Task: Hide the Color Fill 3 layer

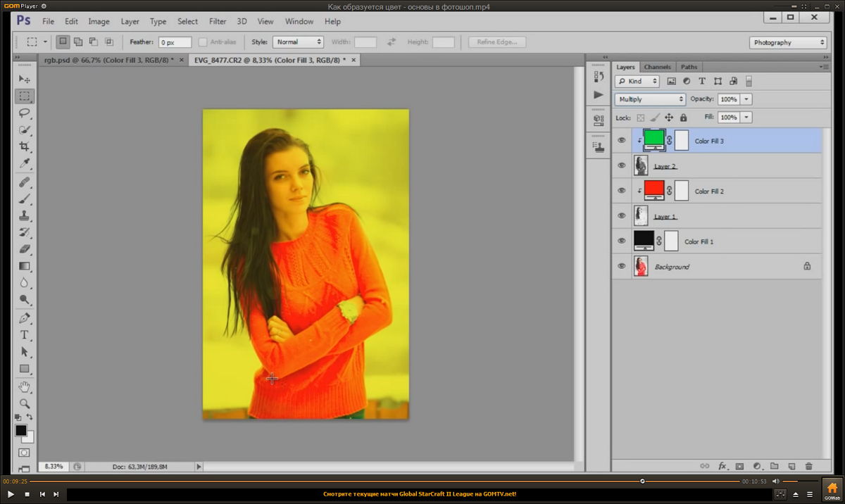Action: 621,141
